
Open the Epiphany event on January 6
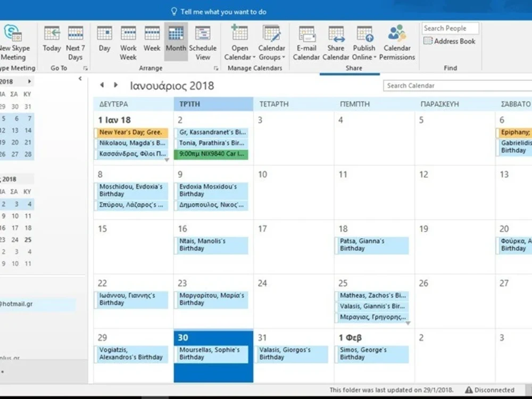(514, 132)
